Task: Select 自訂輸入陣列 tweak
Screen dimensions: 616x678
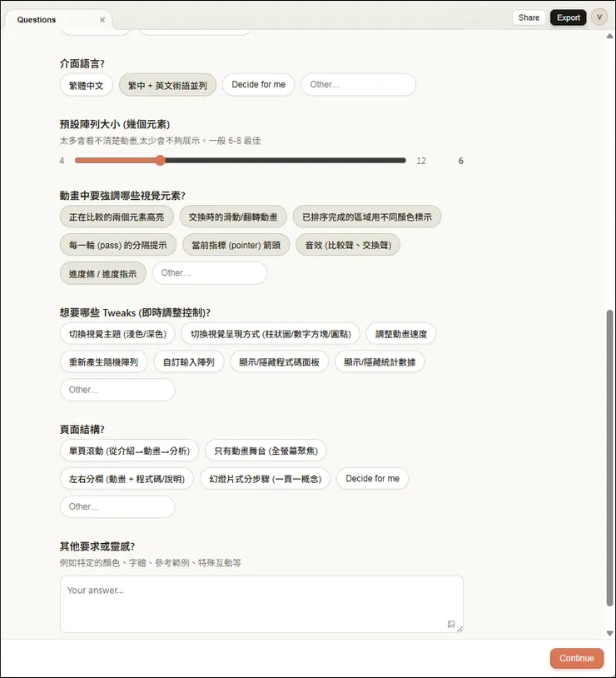Action: [x=189, y=362]
